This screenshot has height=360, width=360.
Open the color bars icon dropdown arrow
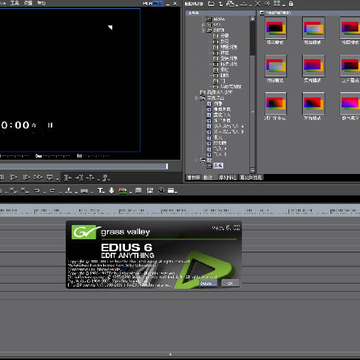point(130,192)
